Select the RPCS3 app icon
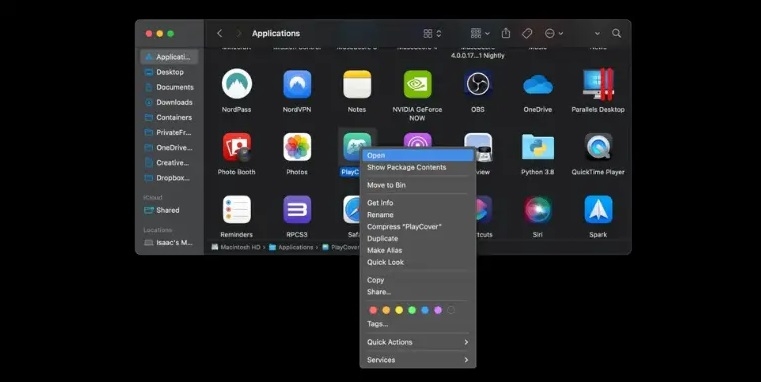This screenshot has width=761, height=382. [x=297, y=209]
